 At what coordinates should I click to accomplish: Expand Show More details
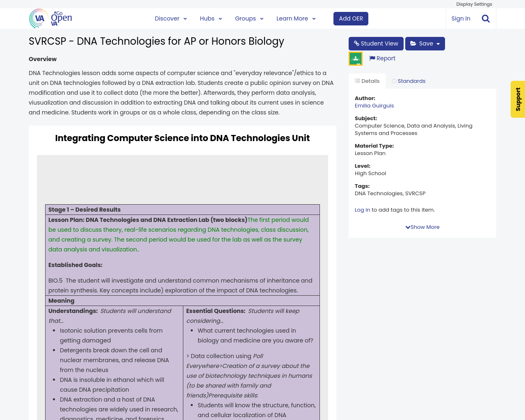pyautogui.click(x=422, y=226)
